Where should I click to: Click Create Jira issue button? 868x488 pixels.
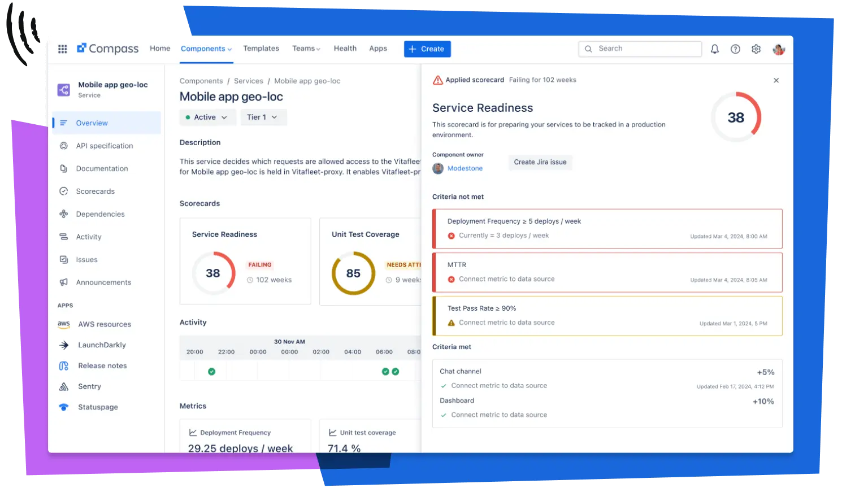coord(540,162)
